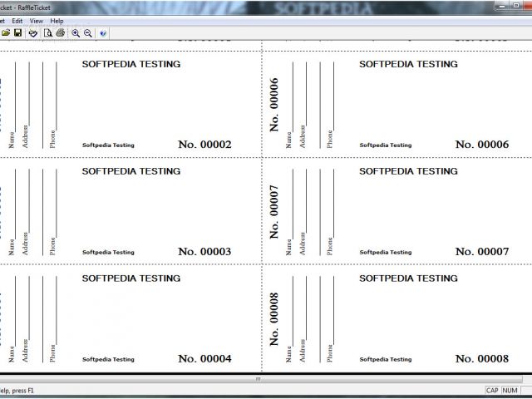The image size is (532, 399).
Task: Click 'SOFTPEDIA TESTING' heading on ticket 00006
Action: tap(408, 64)
